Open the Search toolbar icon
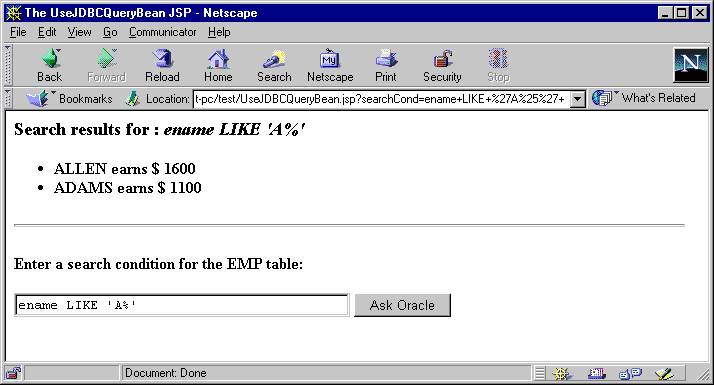Viewport: 714px width, 385px height. point(274,65)
